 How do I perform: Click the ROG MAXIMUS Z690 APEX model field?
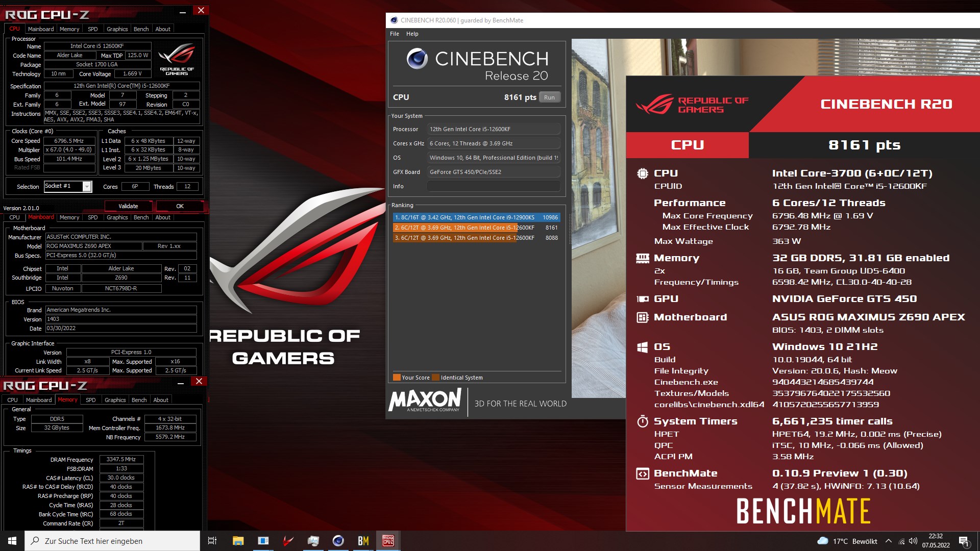click(x=93, y=246)
